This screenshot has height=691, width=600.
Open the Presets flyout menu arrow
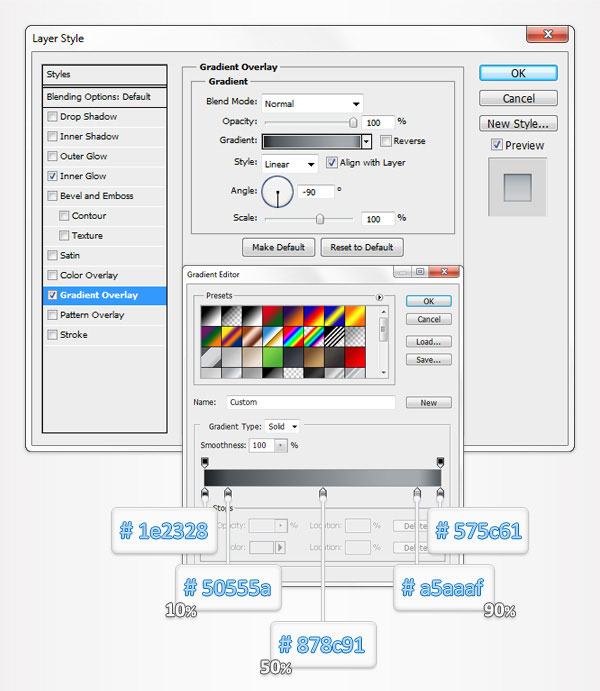pos(379,297)
